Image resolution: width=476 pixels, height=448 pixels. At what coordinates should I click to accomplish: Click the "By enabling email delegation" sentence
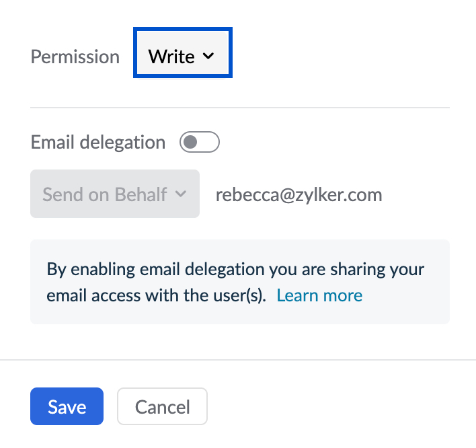tap(235, 270)
